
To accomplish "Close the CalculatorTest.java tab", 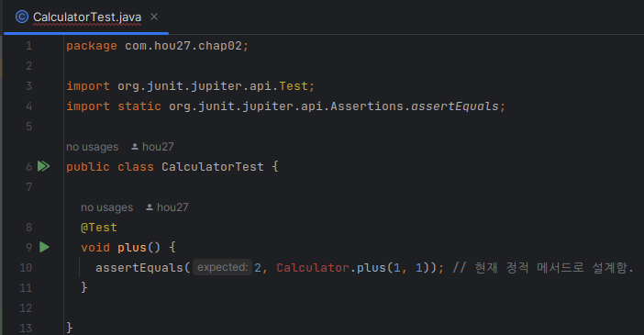I will click(x=154, y=17).
